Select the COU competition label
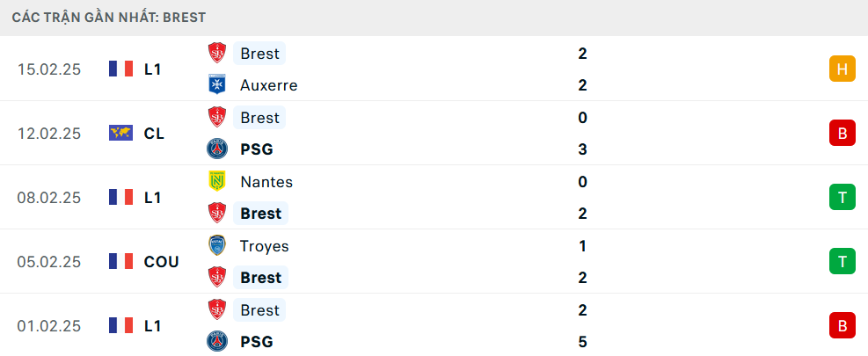Screen dimensions: 868x356 coord(161,262)
